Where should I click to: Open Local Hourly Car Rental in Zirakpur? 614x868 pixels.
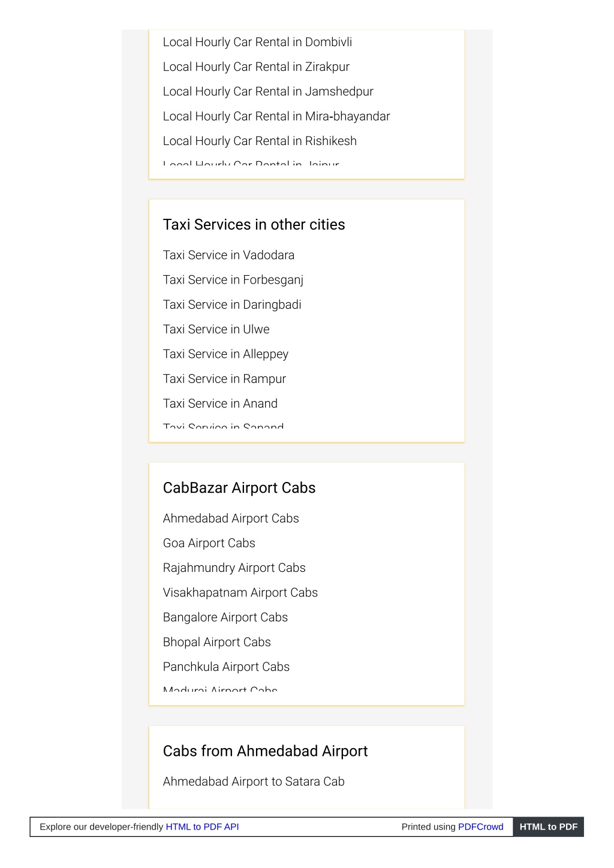coord(256,67)
